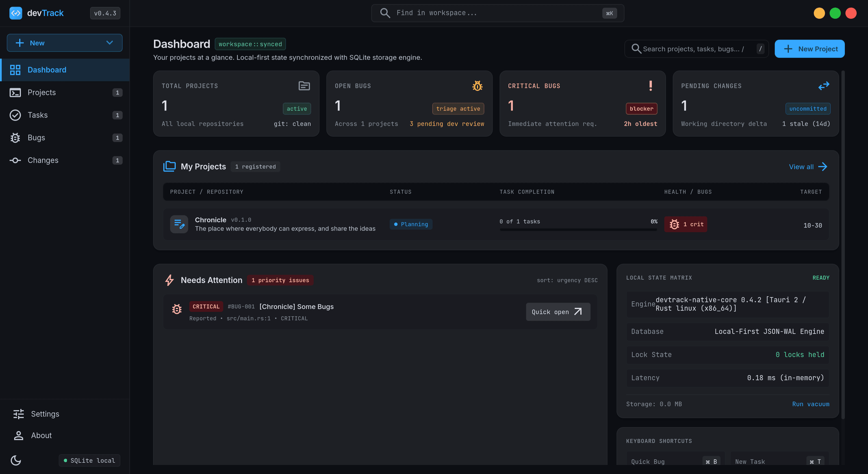
Task: Click the Pending Changes arrows icon
Action: [x=824, y=86]
